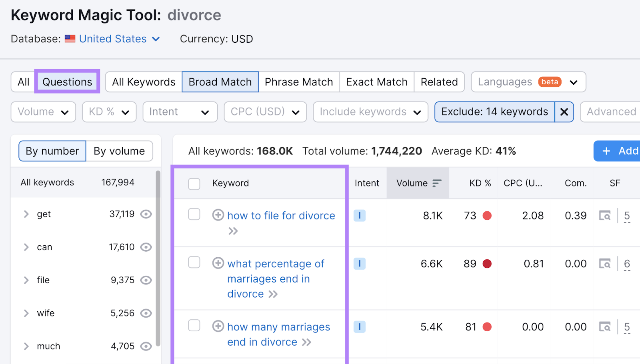Click the United States flag icon
Image resolution: width=640 pixels, height=364 pixels.
point(70,39)
